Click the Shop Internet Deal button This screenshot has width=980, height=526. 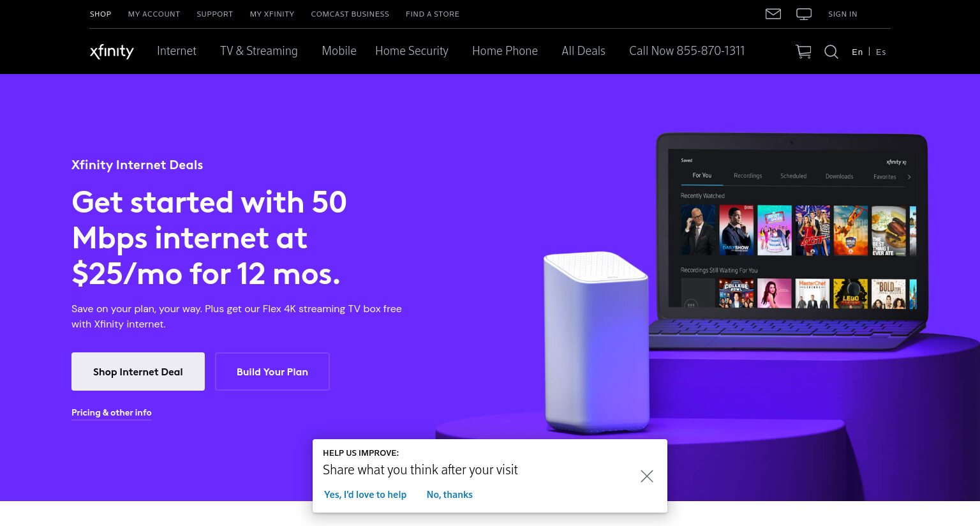tap(138, 372)
